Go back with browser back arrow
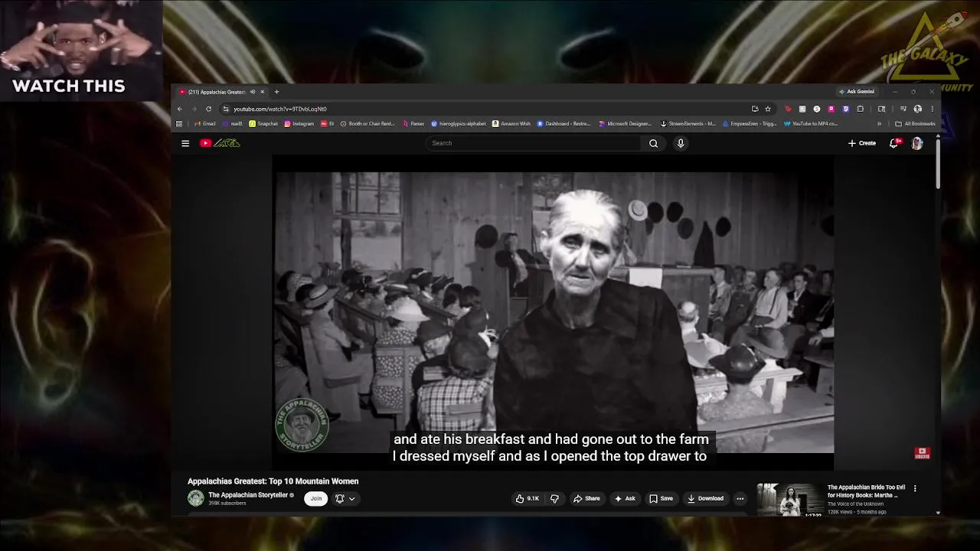 (180, 109)
